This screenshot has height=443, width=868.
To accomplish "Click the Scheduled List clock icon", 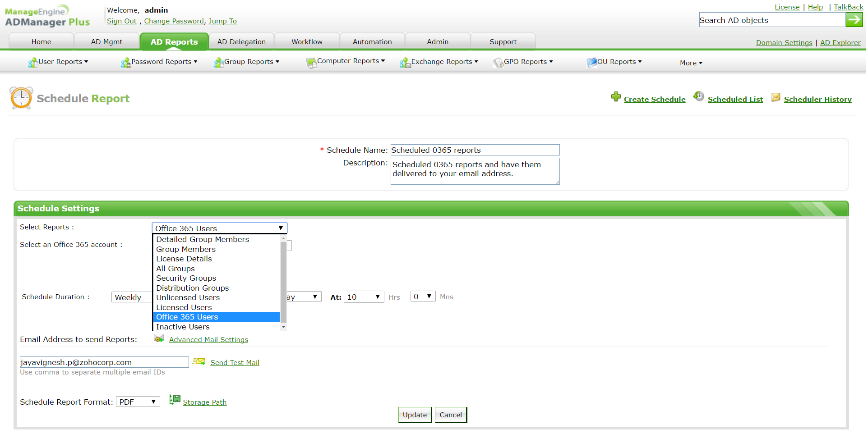I will 698,96.
